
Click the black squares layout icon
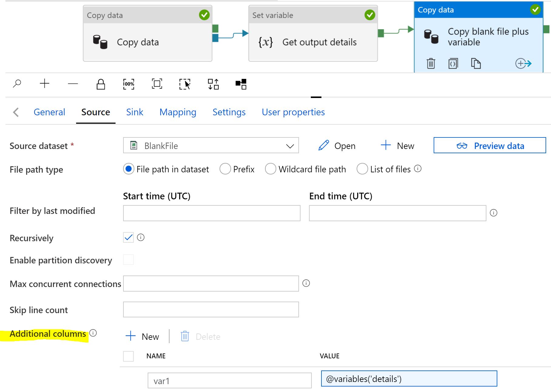241,84
